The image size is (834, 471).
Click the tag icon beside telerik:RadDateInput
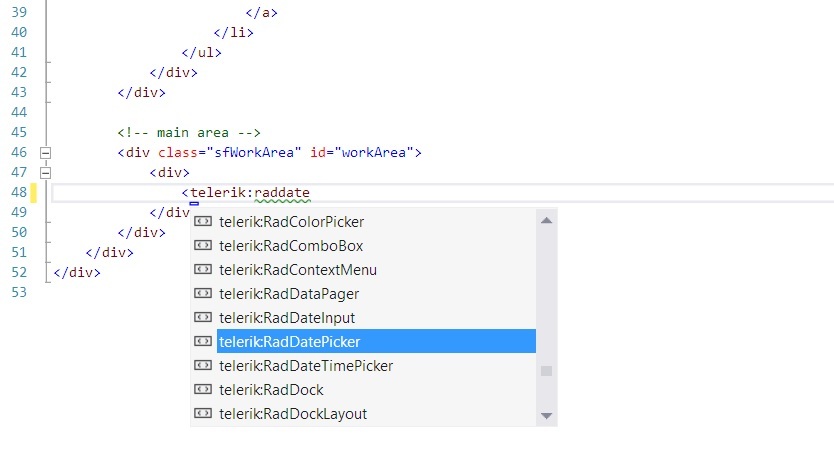pyautogui.click(x=203, y=317)
